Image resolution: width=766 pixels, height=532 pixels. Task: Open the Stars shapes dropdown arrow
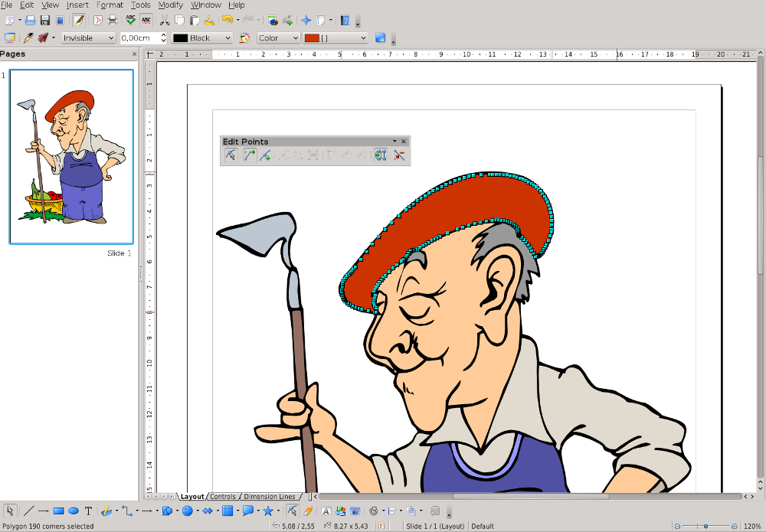[x=277, y=511]
